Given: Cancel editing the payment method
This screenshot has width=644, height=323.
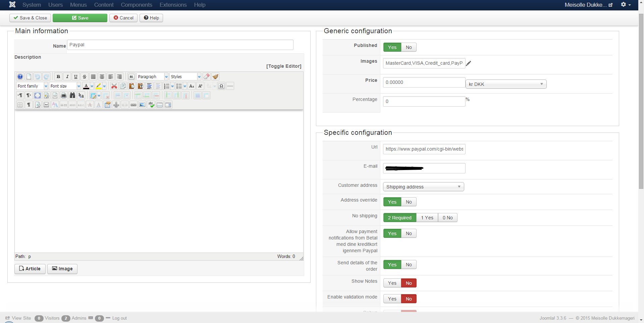Looking at the screenshot, I should pos(123,18).
